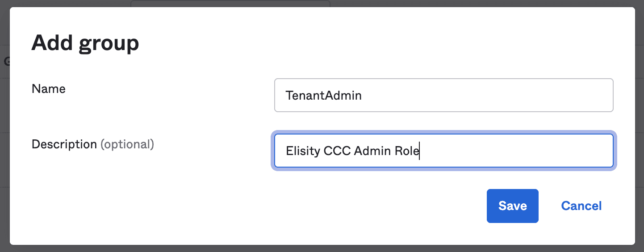
Task: Click the Description label text
Action: pyautogui.click(x=64, y=144)
